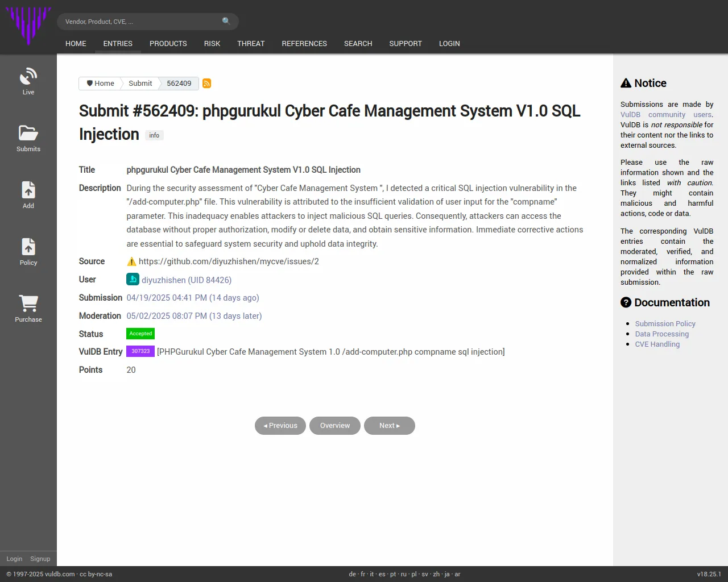Click the Documentation question mark icon
728x582 pixels.
tap(626, 302)
